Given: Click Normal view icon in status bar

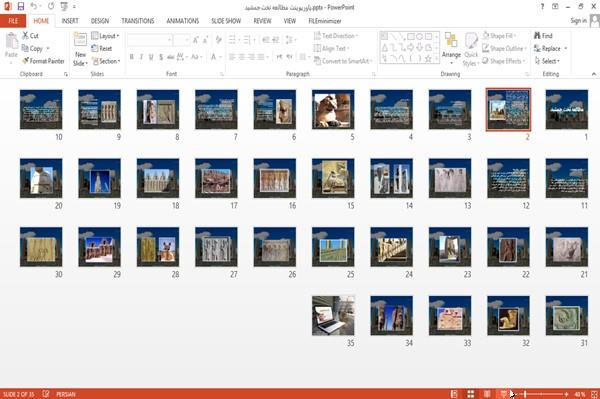Looking at the screenshot, I should [x=454, y=394].
